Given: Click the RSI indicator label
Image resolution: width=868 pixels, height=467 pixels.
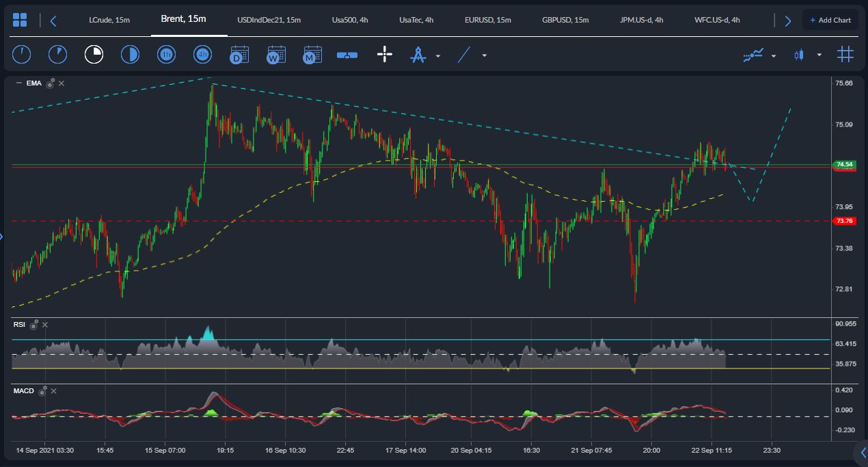Looking at the screenshot, I should click(19, 325).
